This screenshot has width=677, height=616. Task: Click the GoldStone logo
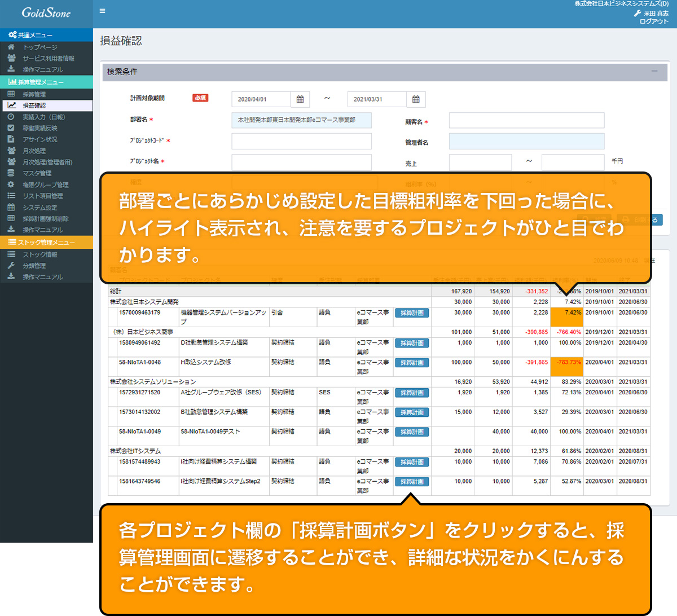click(46, 12)
